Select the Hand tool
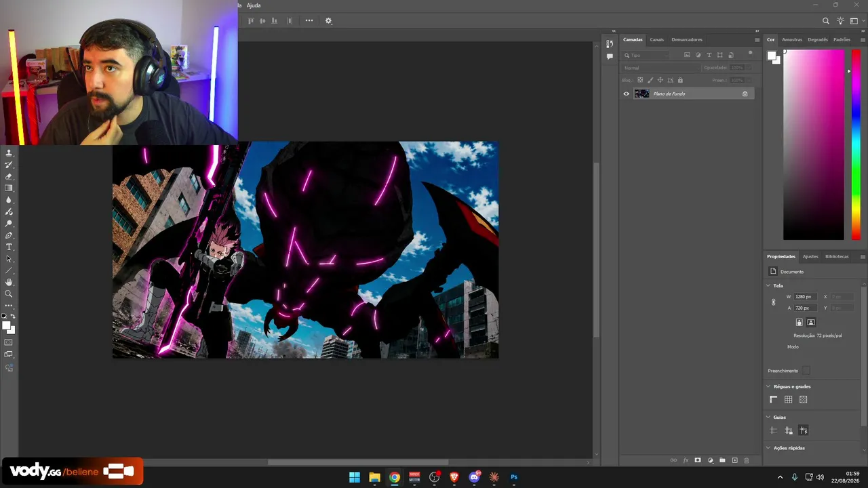The image size is (868, 488). click(9, 282)
